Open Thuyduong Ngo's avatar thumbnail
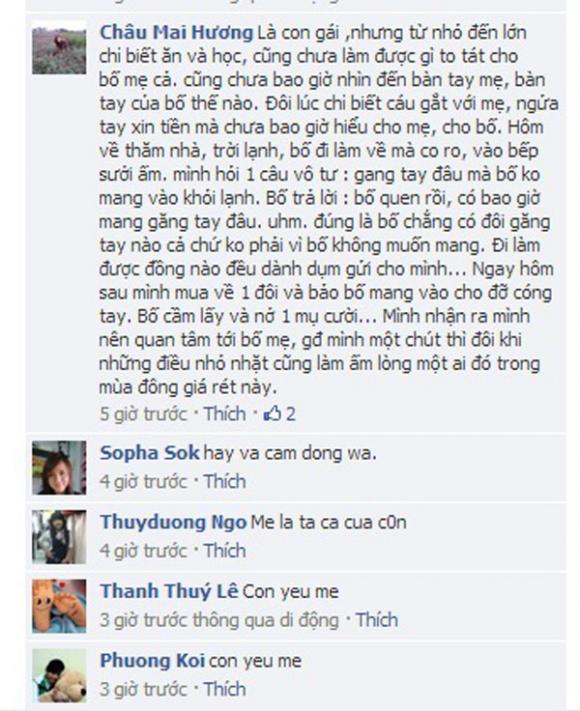The width and height of the screenshot is (580, 711). tap(59, 537)
